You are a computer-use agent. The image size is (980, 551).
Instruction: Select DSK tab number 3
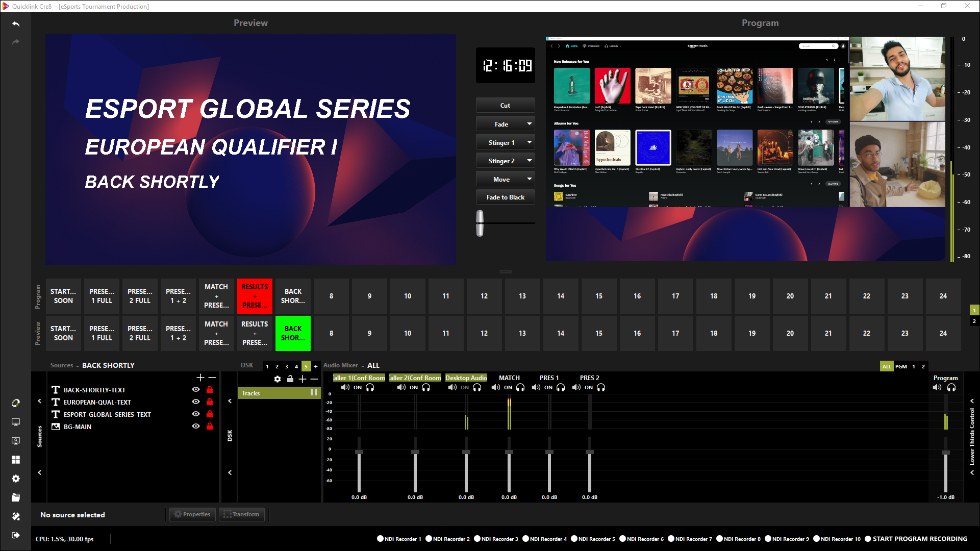click(287, 366)
